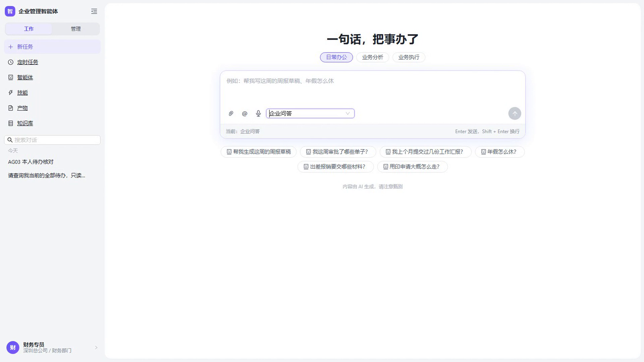The width and height of the screenshot is (644, 362).
Task: Open the 产物 page
Action: [52, 108]
